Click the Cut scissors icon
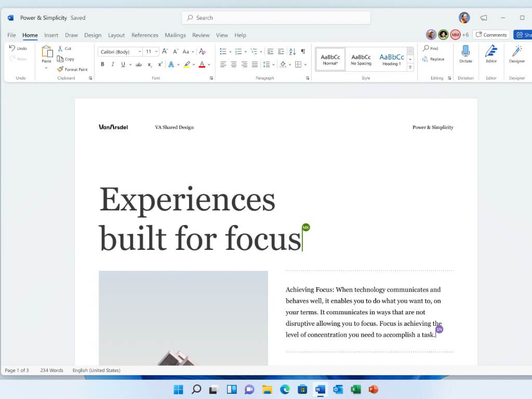Image resolution: width=532 pixels, height=399 pixels. pyautogui.click(x=60, y=48)
